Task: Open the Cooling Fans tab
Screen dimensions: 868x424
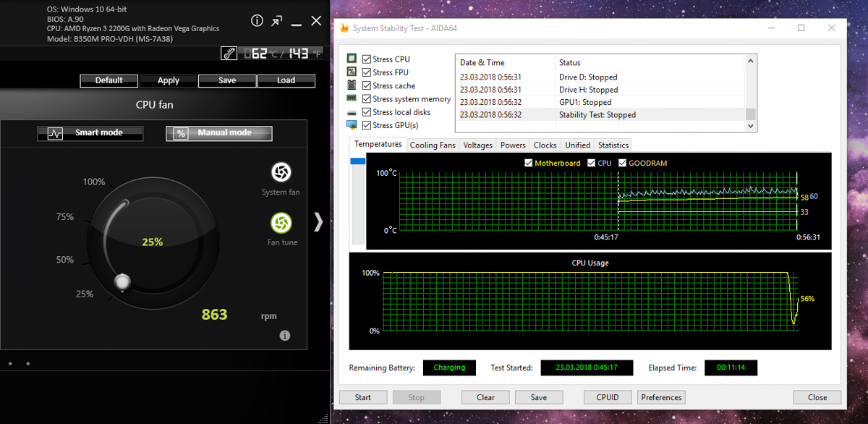Action: pos(433,145)
